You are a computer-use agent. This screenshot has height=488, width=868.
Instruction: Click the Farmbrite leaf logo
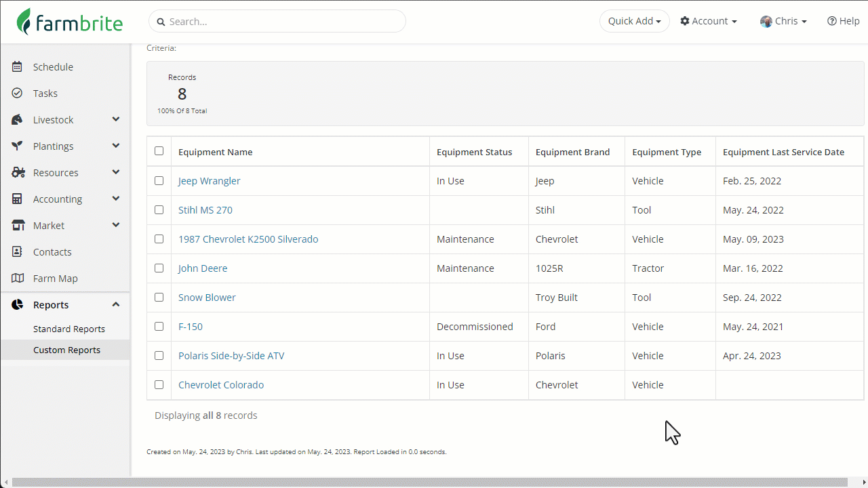(x=24, y=22)
